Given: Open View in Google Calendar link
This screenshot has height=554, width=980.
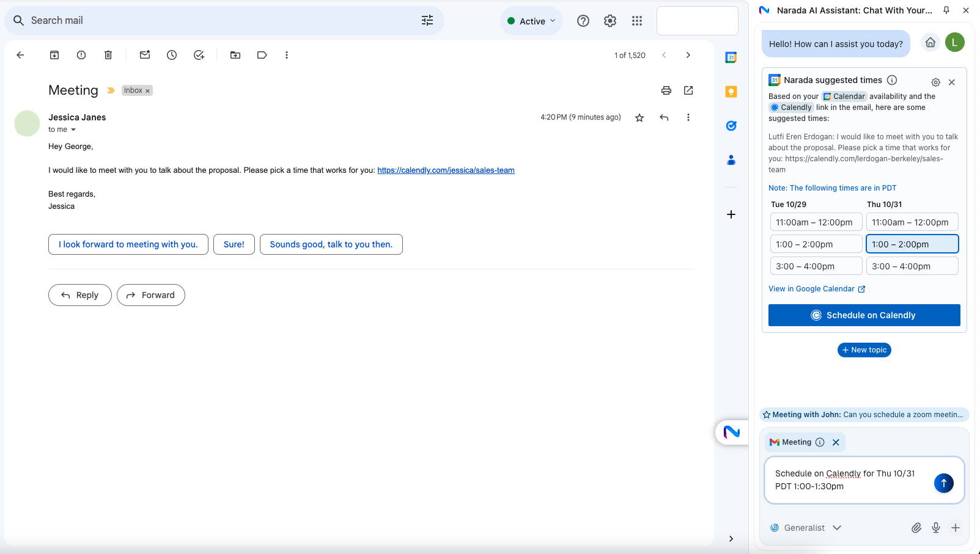Looking at the screenshot, I should pyautogui.click(x=817, y=289).
